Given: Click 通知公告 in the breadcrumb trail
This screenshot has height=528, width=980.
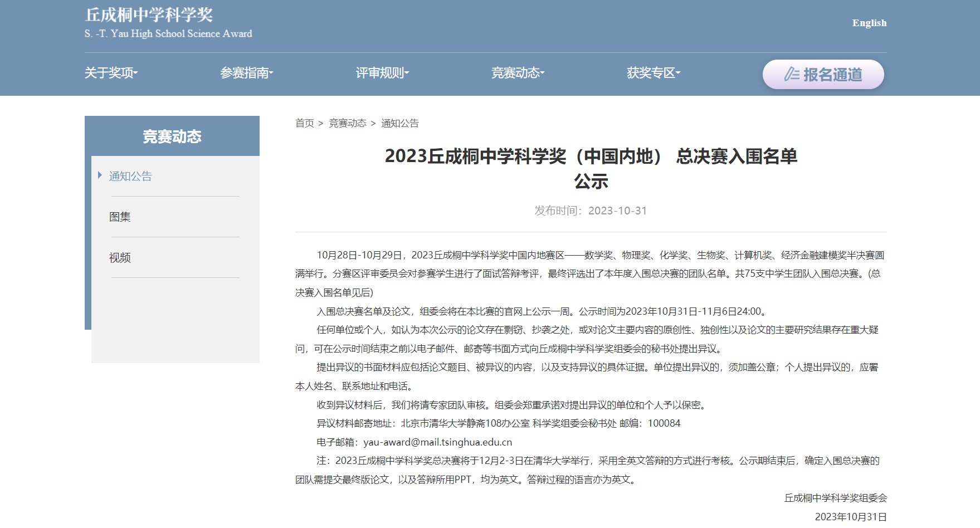Looking at the screenshot, I should tap(400, 123).
